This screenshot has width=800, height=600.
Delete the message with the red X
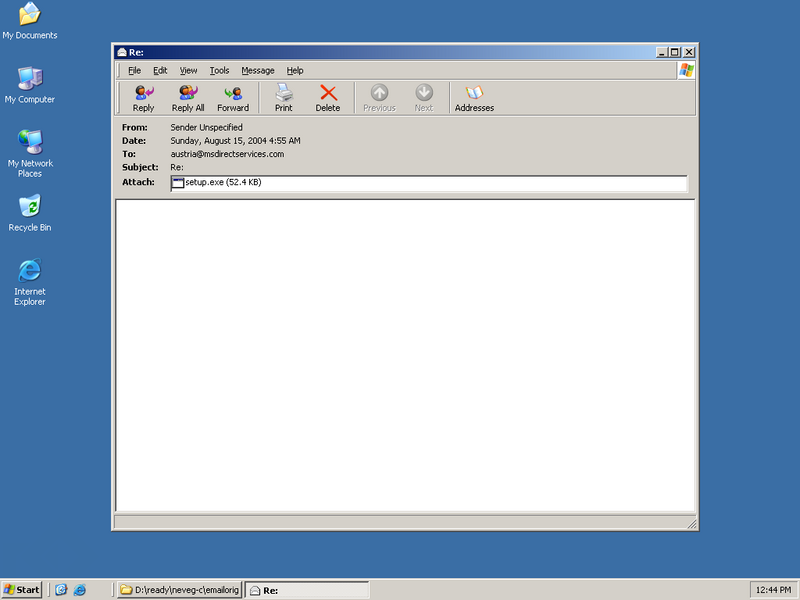(x=328, y=98)
